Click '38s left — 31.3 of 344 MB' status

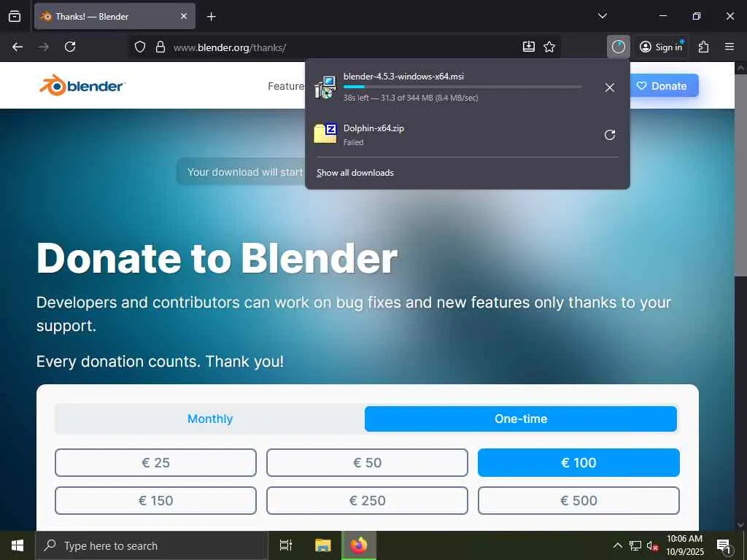click(411, 98)
